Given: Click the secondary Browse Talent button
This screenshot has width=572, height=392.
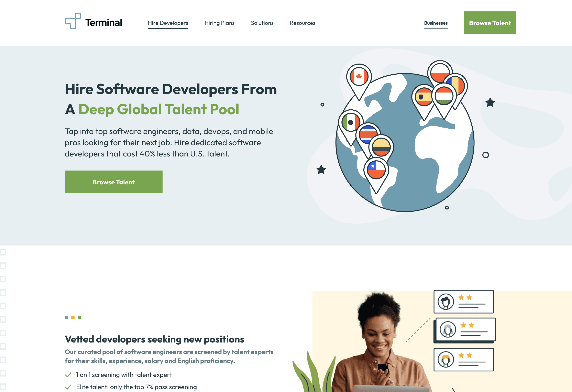Looking at the screenshot, I should pos(113,182).
